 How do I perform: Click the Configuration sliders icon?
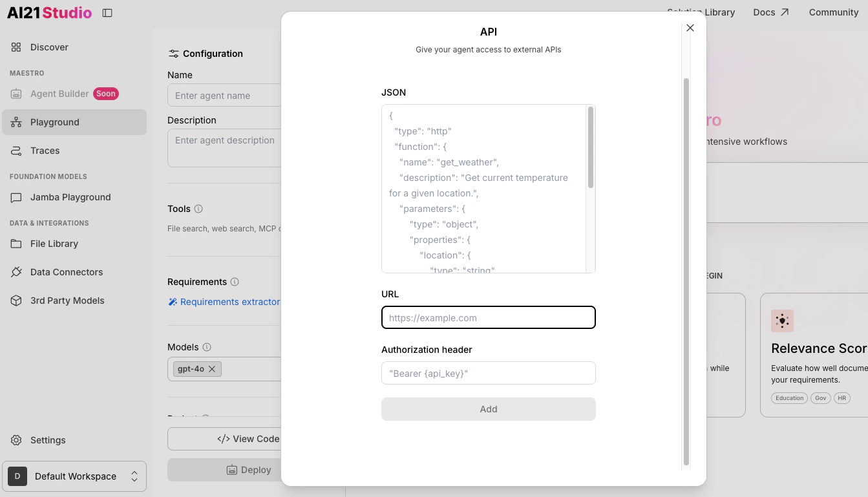point(173,54)
